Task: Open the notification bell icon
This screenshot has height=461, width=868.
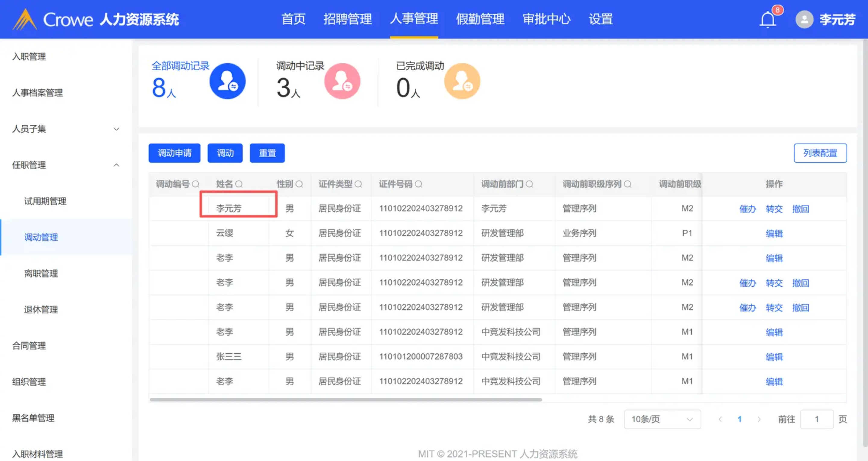Action: tap(768, 19)
